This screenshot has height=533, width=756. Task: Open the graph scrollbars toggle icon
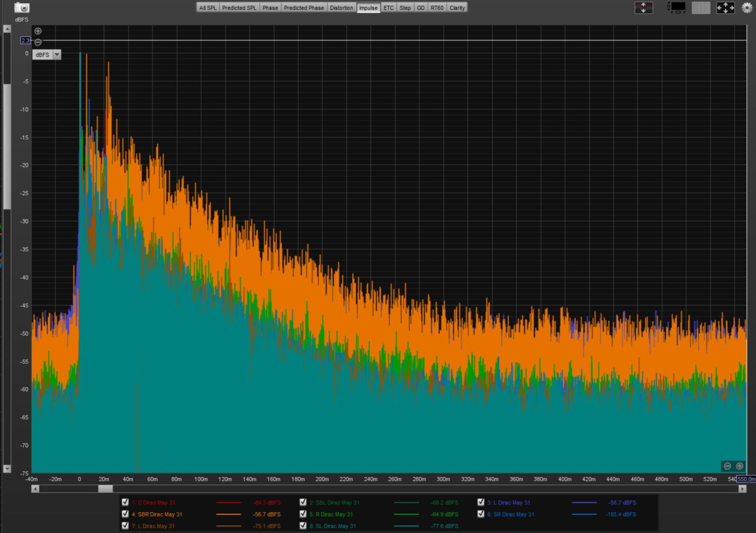[x=676, y=7]
